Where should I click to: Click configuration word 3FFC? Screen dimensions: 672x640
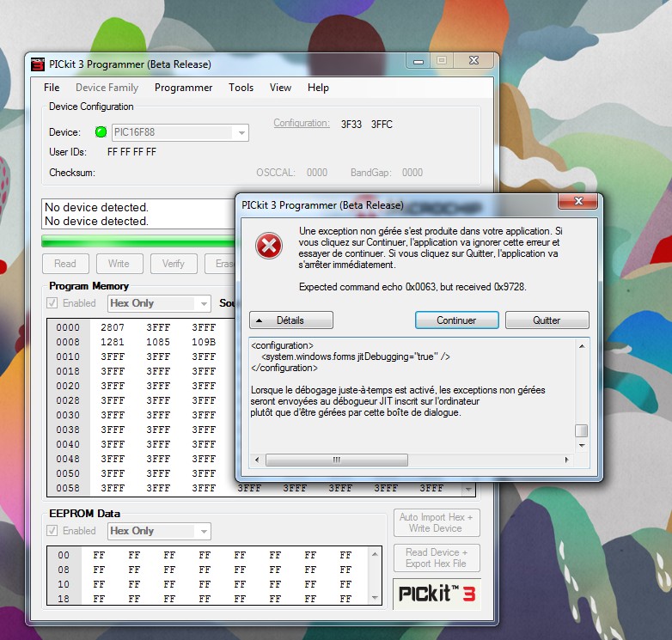pyautogui.click(x=382, y=125)
